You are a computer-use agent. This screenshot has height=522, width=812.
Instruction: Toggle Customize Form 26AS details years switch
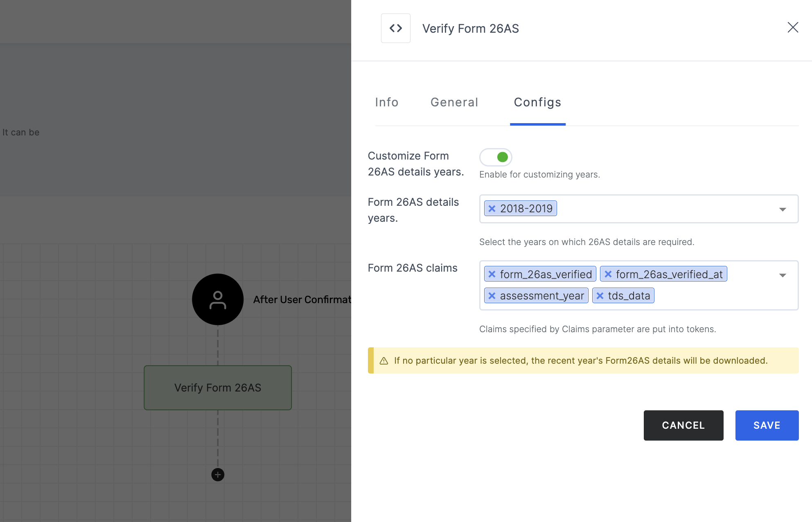pyautogui.click(x=496, y=157)
